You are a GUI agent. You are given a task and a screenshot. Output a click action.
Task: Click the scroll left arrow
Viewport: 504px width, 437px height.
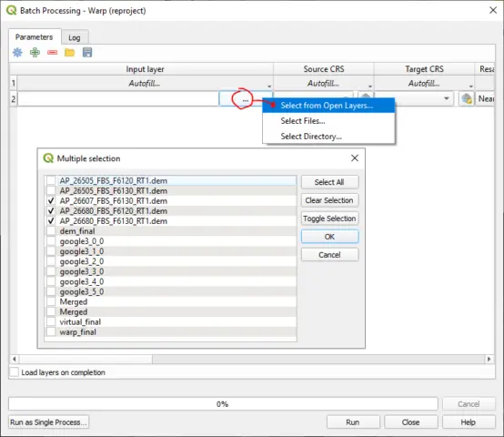pos(15,359)
